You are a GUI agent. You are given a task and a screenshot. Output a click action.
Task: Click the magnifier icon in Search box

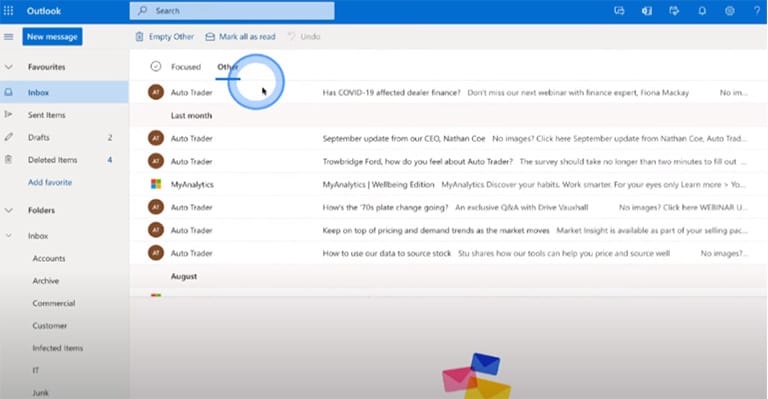click(x=143, y=11)
